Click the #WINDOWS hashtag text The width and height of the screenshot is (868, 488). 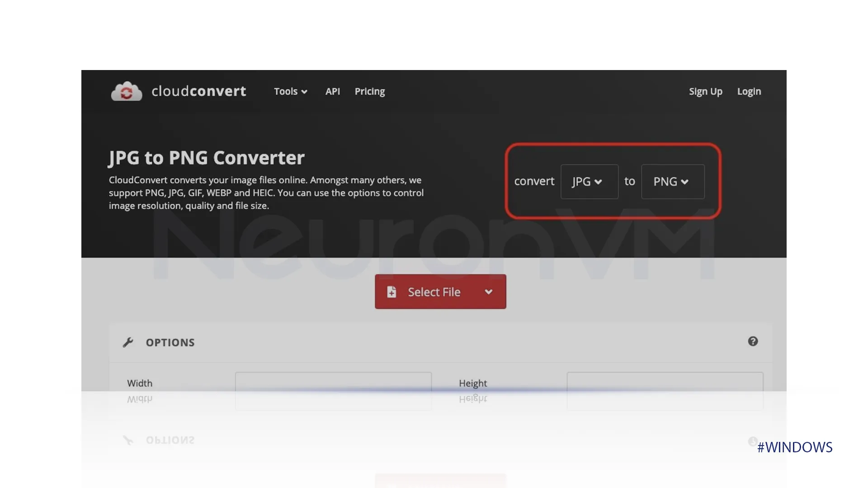[795, 447]
